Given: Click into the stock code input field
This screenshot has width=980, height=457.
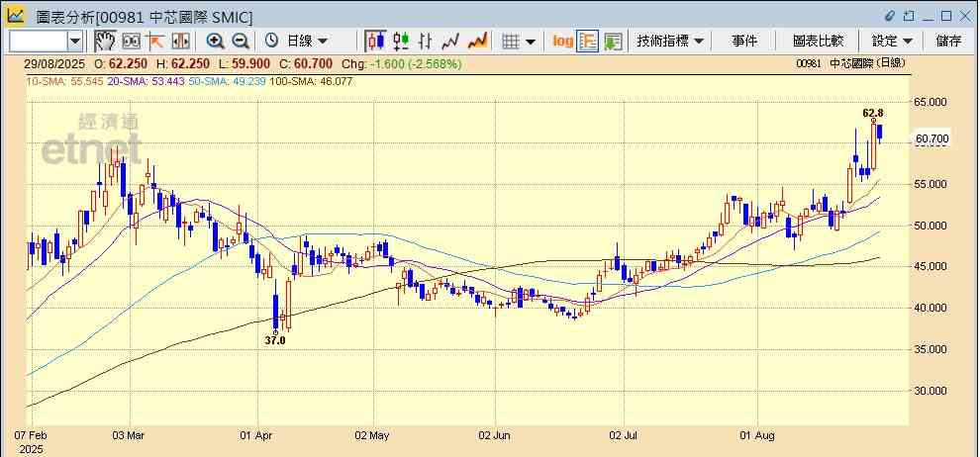Looking at the screenshot, I should click(x=39, y=42).
